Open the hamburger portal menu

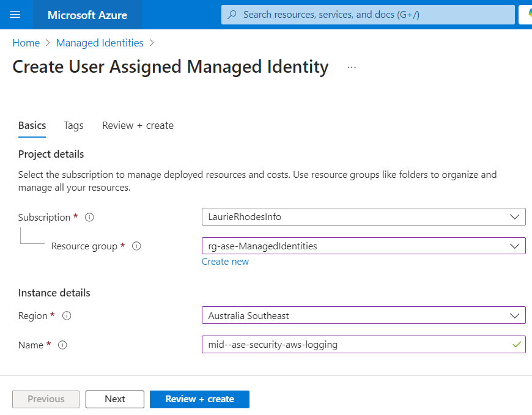point(15,15)
